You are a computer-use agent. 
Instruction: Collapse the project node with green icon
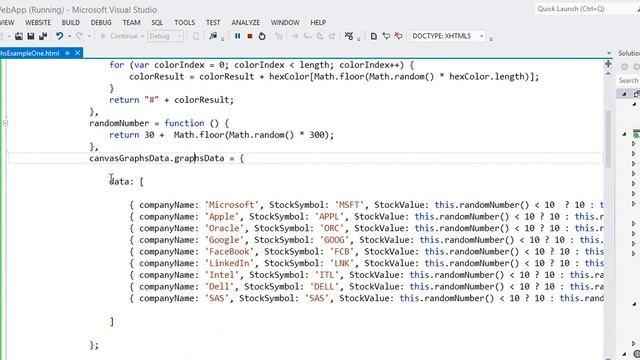click(x=624, y=133)
